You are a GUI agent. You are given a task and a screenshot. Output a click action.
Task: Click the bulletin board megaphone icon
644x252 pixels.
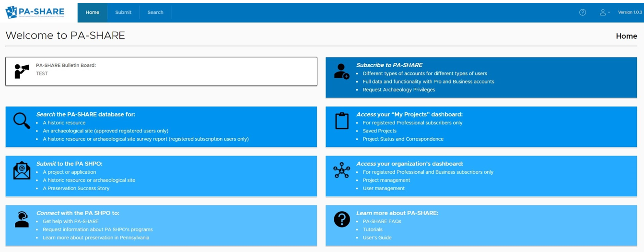22,71
